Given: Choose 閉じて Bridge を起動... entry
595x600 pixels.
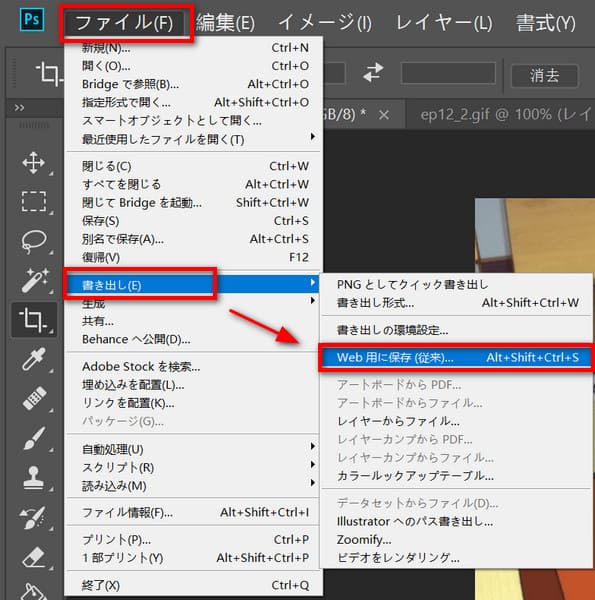Looking at the screenshot, I should click(195, 203).
